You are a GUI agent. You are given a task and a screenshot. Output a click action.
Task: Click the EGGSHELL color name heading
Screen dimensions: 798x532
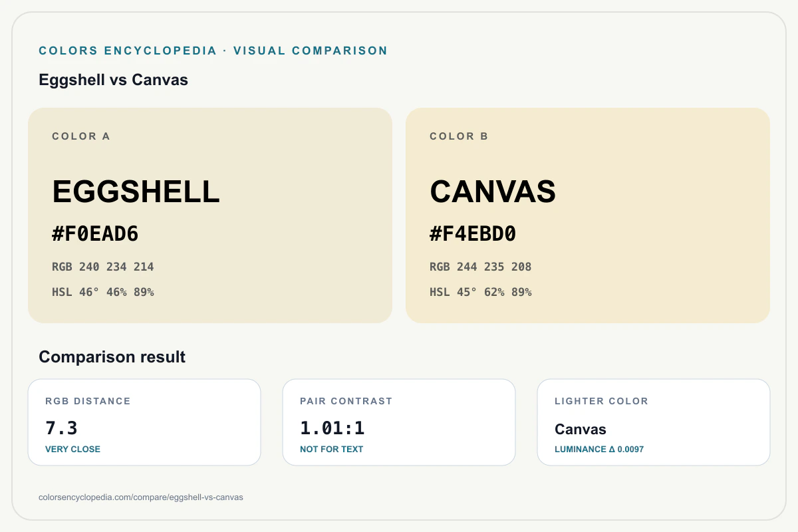pos(136,192)
